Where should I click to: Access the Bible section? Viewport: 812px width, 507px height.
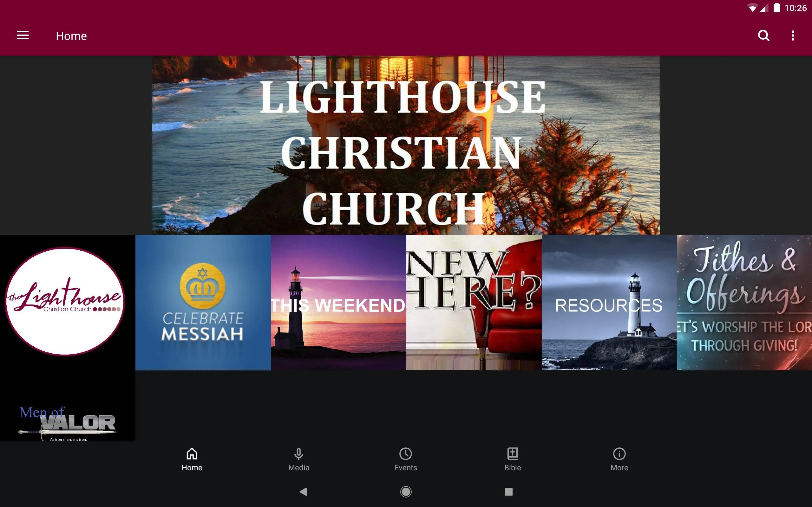(512, 459)
